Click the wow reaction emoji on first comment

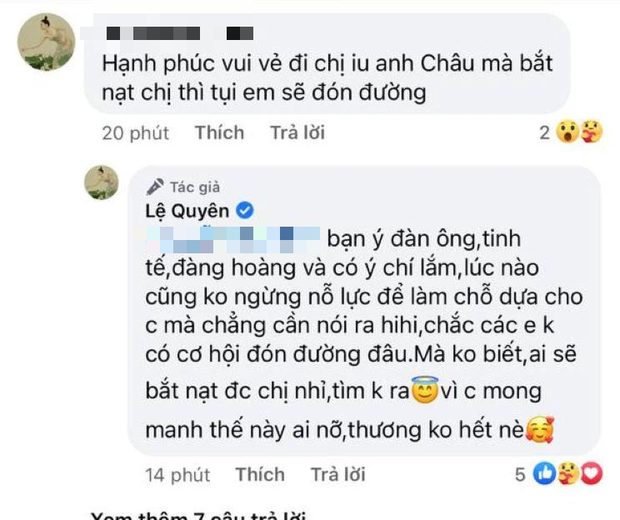coord(567,132)
